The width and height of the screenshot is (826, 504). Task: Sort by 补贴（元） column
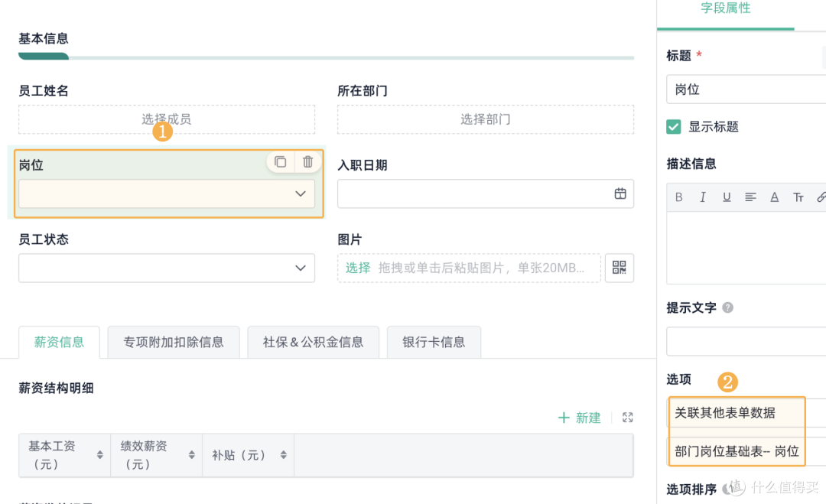tap(284, 455)
